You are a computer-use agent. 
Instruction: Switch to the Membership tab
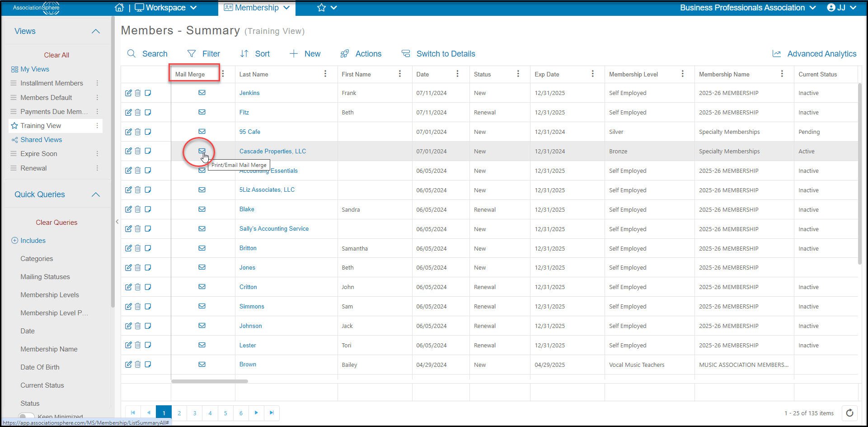[257, 8]
